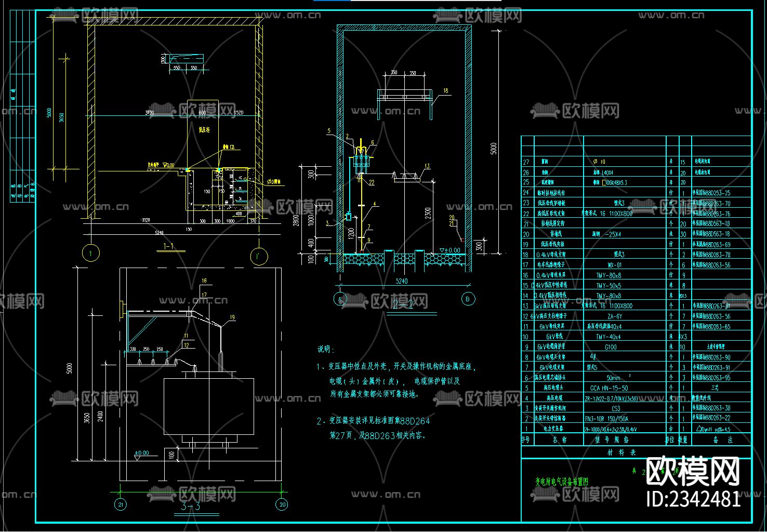Click the axis bubble labeled 'B'
This screenshot has height=532, width=767.
coord(468,299)
